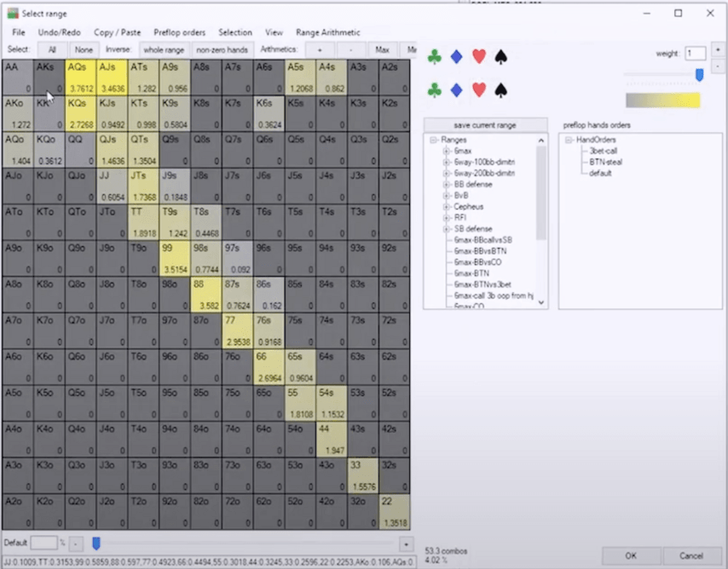This screenshot has height=569, width=728.
Task: Collapse the HandOrders tree root
Action: click(x=569, y=140)
